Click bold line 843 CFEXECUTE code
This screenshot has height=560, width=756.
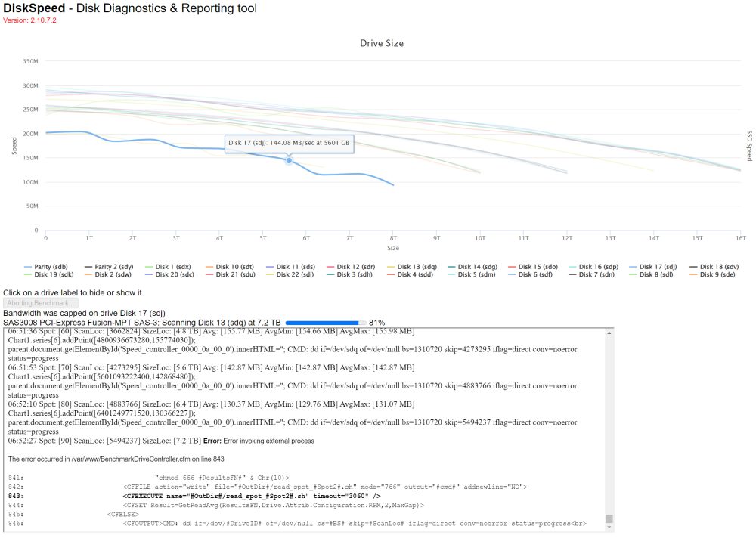[x=252, y=496]
